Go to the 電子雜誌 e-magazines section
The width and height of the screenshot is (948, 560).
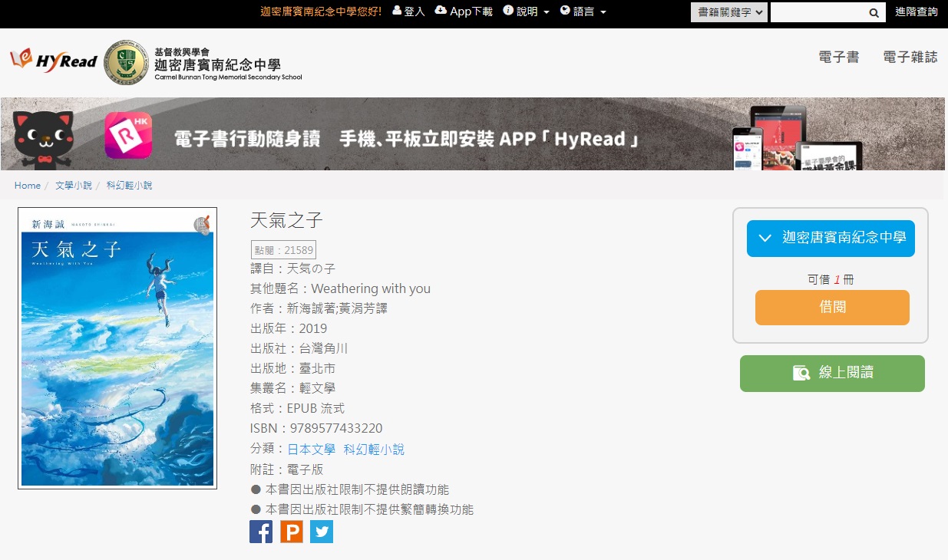[x=910, y=57]
